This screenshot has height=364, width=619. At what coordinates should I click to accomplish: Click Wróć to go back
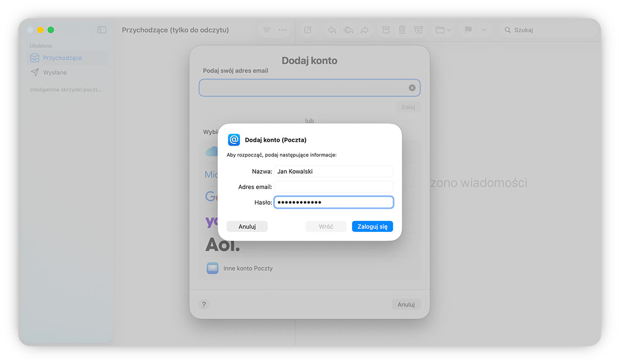(x=326, y=226)
